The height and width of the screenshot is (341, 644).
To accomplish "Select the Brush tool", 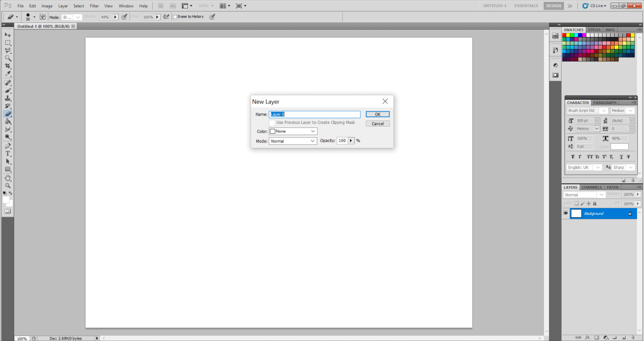I will (x=8, y=91).
